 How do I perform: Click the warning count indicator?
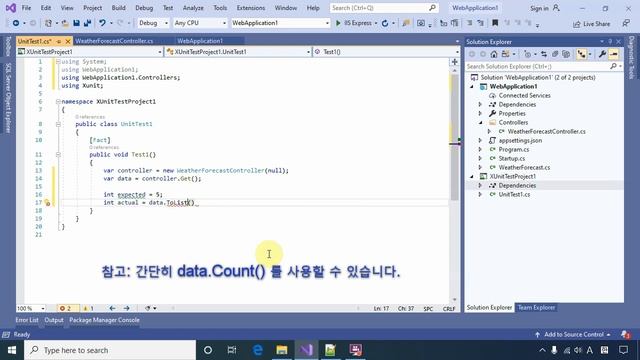pos(88,308)
